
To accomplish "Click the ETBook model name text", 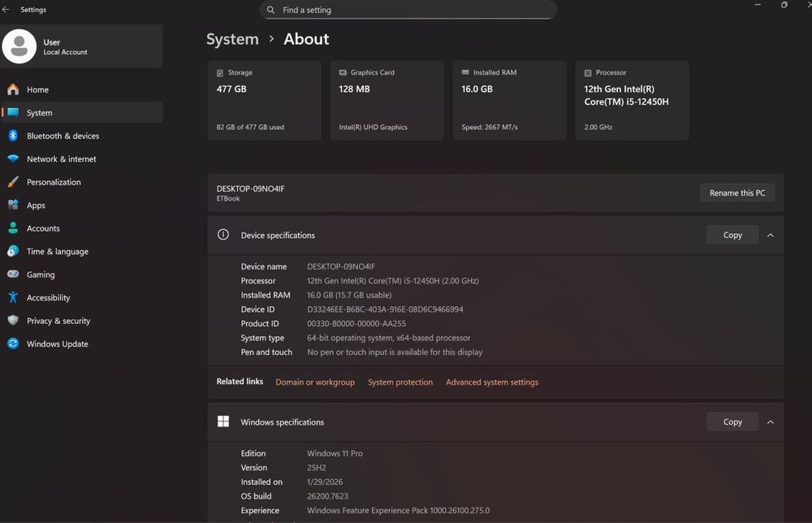I will pos(228,198).
